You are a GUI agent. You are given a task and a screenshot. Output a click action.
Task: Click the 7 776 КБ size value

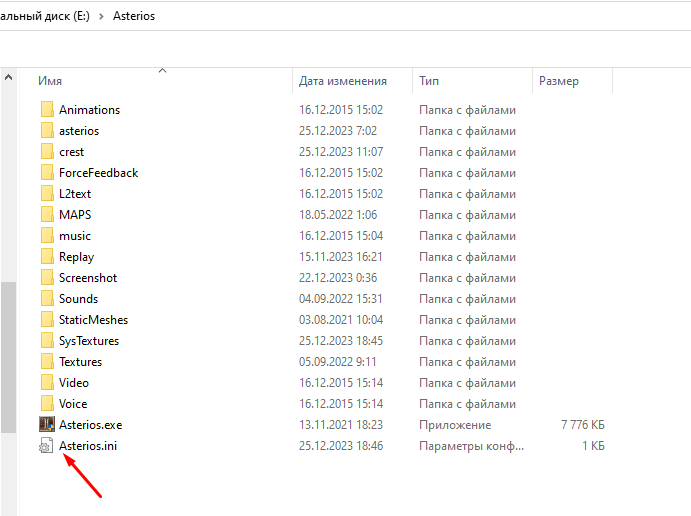(x=583, y=425)
